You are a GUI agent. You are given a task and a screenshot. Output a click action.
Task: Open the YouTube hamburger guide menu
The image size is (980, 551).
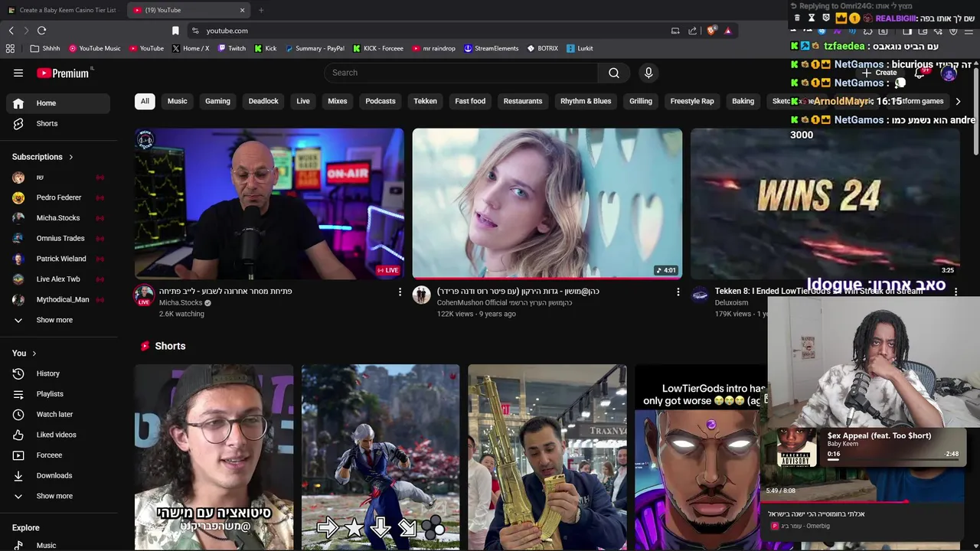(18, 73)
